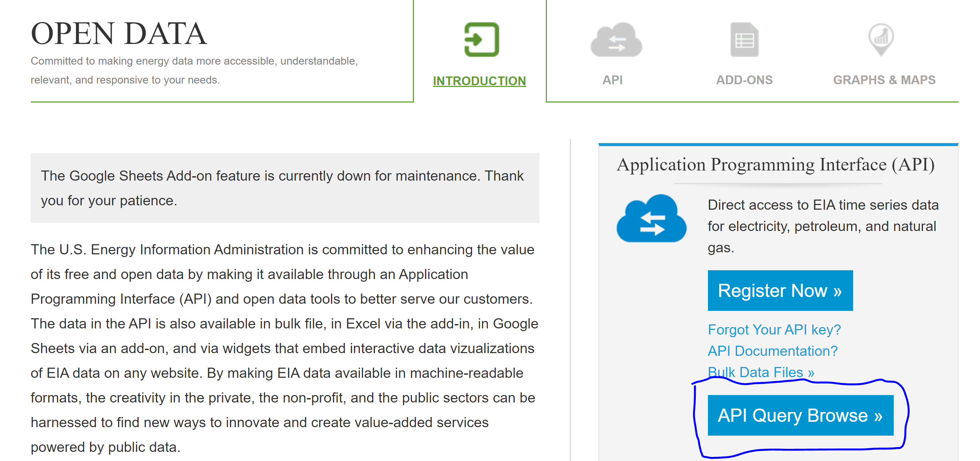Open the API tab label
The width and height of the screenshot is (980, 461).
(612, 80)
